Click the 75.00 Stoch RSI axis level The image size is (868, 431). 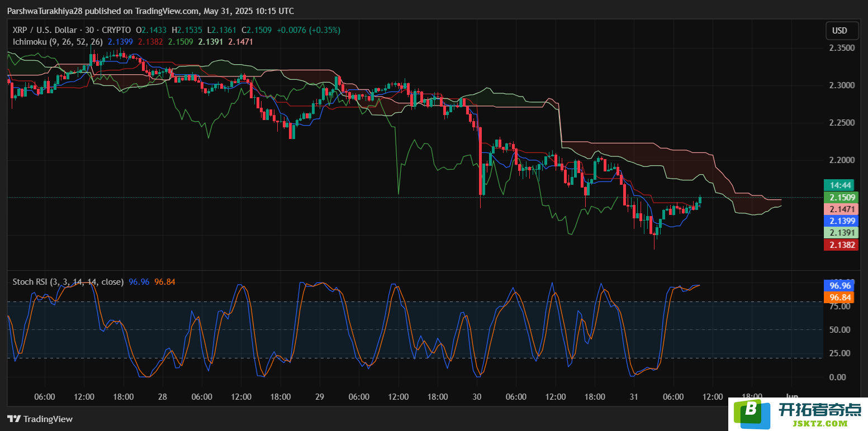click(x=840, y=307)
